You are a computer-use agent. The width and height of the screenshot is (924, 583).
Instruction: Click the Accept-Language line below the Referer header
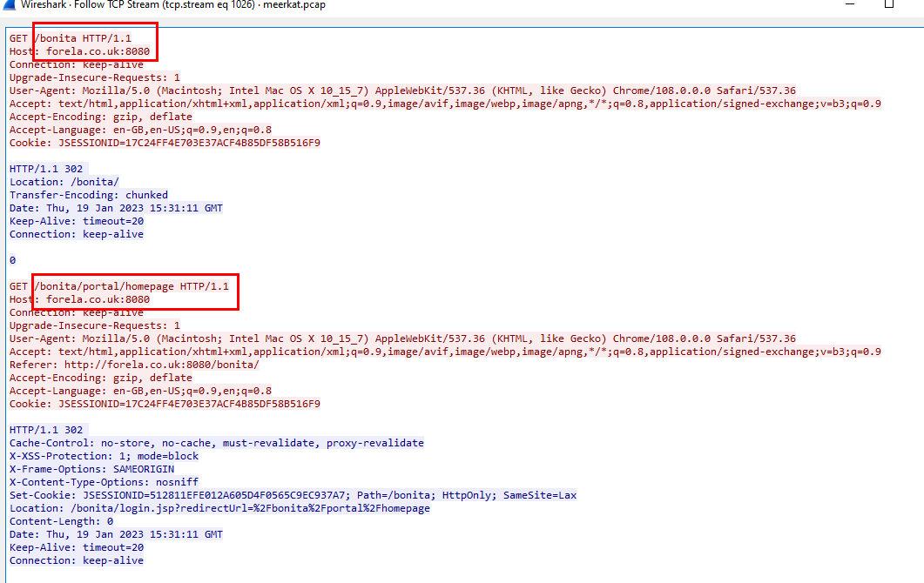(140, 391)
